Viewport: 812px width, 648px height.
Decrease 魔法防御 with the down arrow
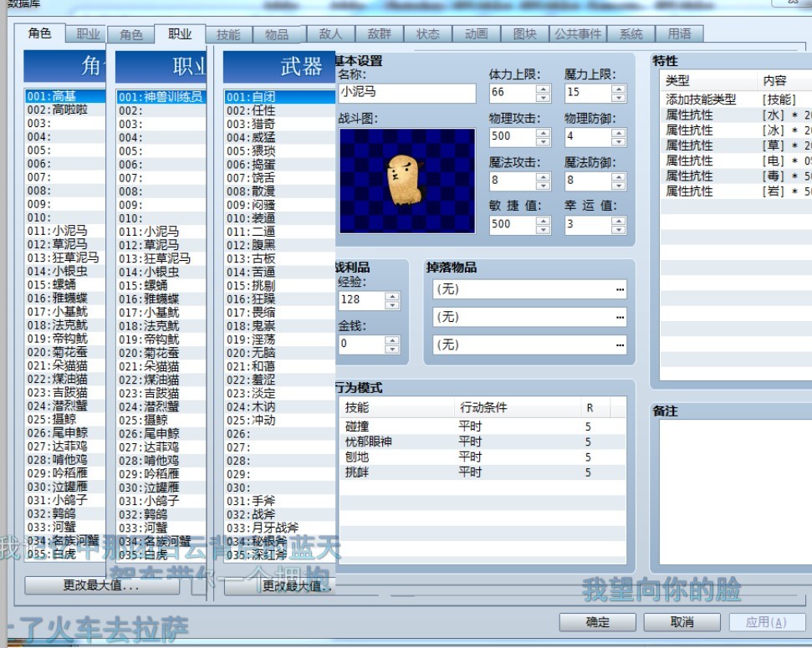(x=618, y=186)
